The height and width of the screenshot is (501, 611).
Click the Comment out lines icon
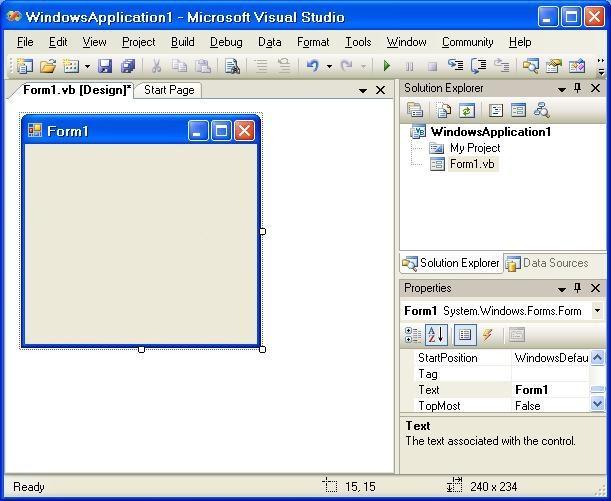[261, 66]
